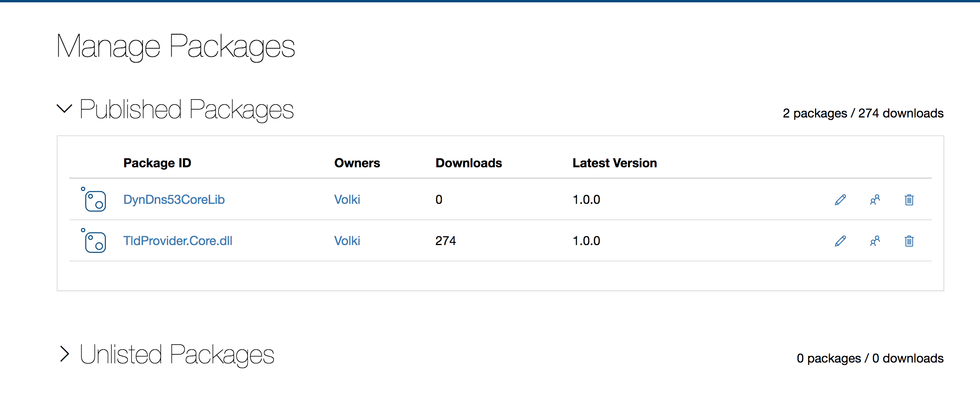
Task: Click the trash icon for TldProvider.Core.dll
Action: pos(909,241)
